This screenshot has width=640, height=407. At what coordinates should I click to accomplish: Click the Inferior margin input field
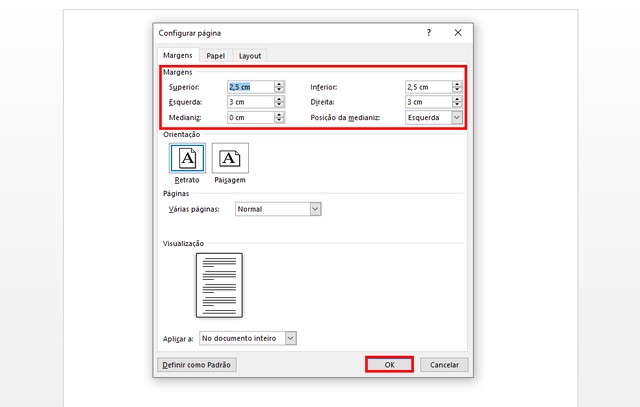pos(429,87)
